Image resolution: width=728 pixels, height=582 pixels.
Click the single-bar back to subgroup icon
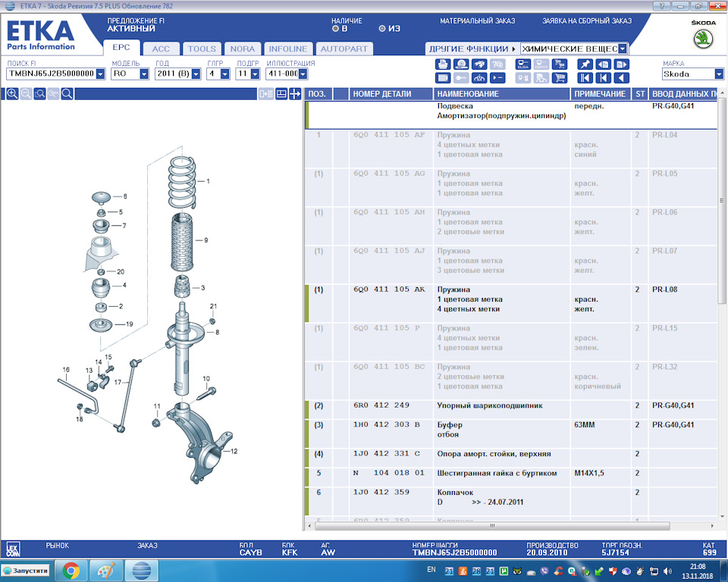click(603, 78)
